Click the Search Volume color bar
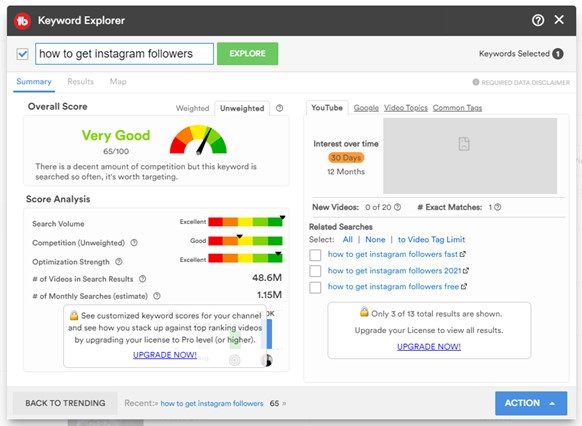 click(245, 222)
